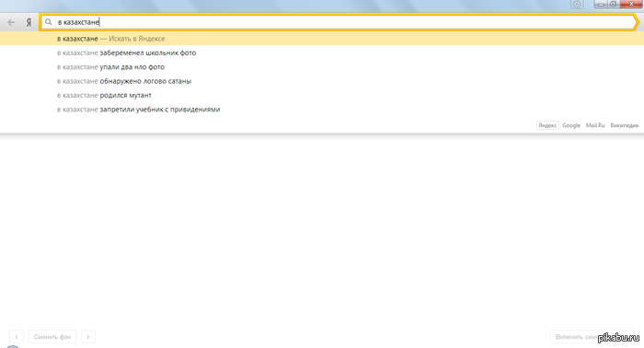
Task: Choose suggestion 'в казахстане забеременел школьник фото'
Action: [x=322, y=52]
